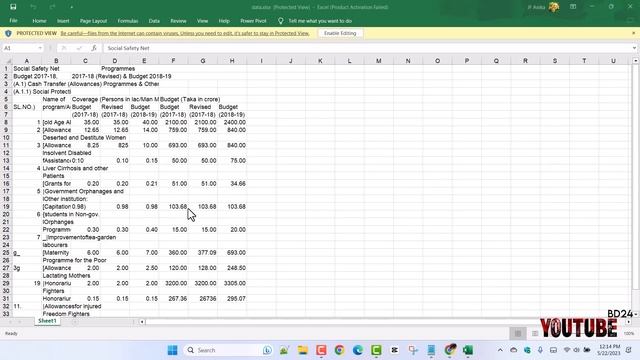Click the user account avatar
The height and width of the screenshot is (360, 640).
[554, 7]
